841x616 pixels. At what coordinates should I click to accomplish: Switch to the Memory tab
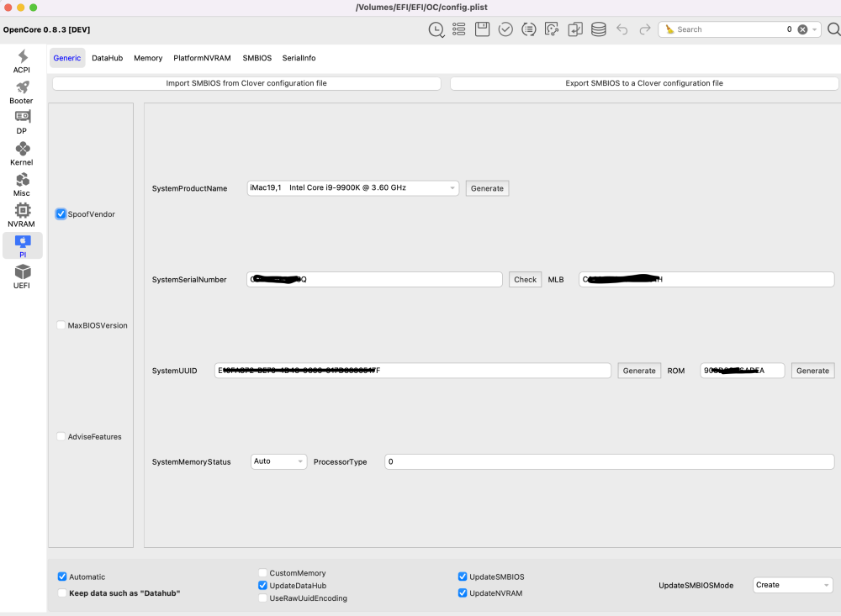click(x=148, y=58)
